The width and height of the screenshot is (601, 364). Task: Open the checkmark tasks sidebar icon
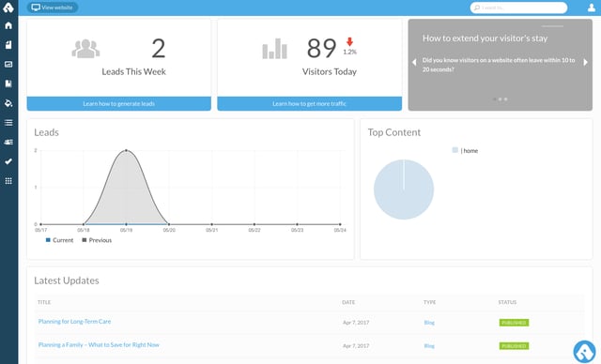coord(8,161)
